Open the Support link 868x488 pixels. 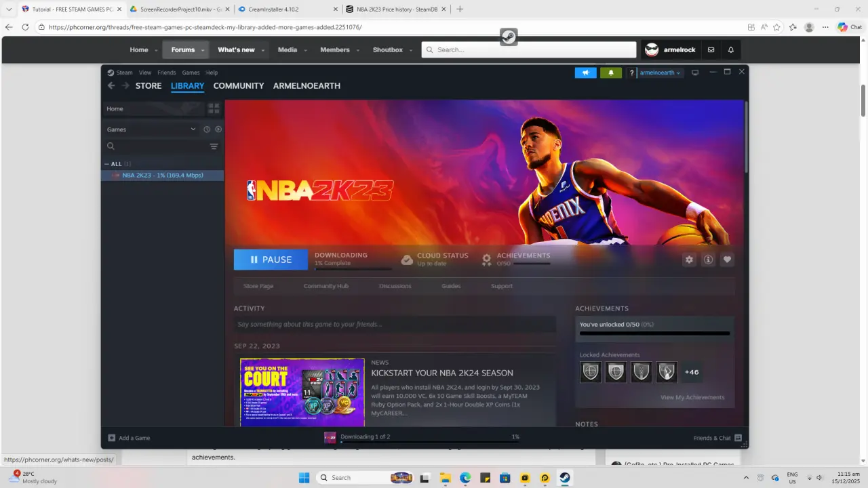click(502, 286)
